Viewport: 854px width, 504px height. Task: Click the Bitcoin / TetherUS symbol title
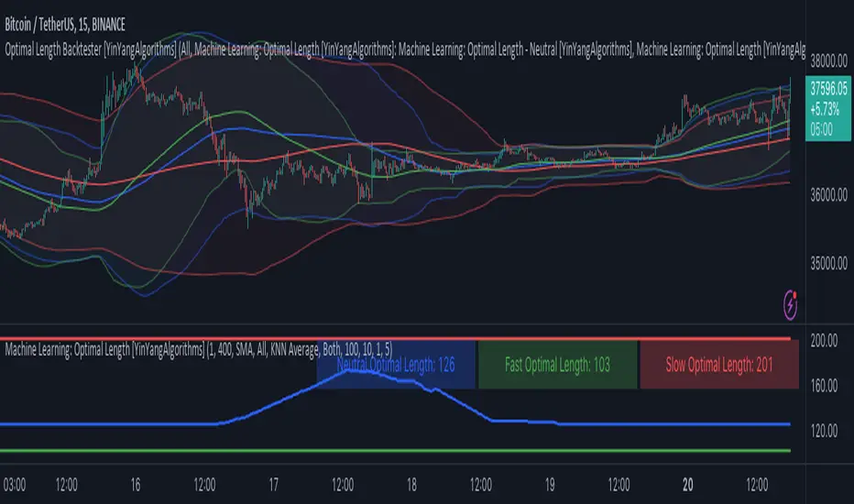tap(65, 25)
